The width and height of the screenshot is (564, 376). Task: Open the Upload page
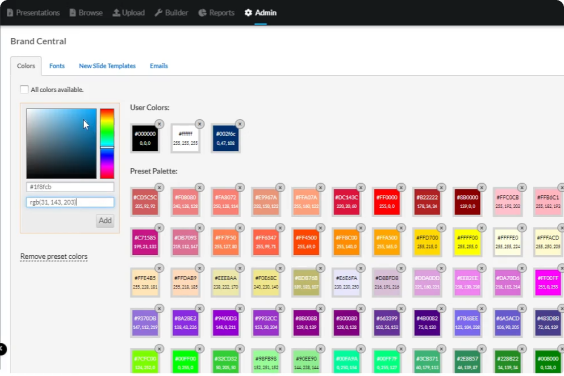pos(129,13)
